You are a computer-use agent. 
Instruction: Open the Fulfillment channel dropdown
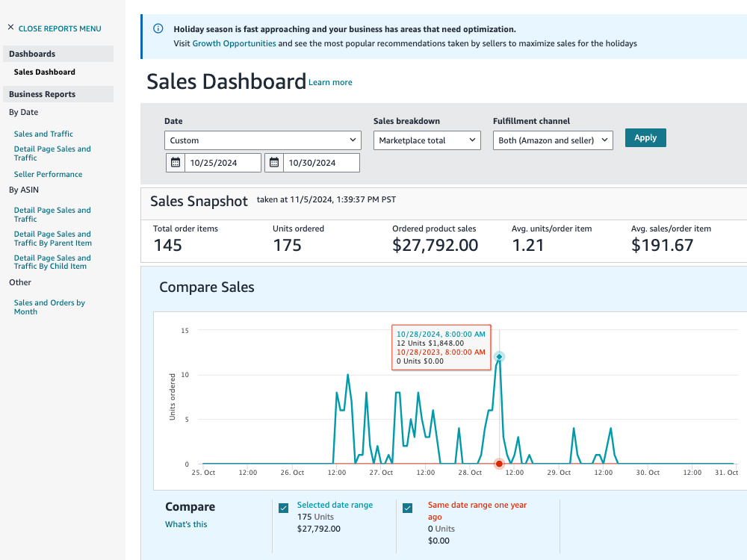pyautogui.click(x=553, y=140)
